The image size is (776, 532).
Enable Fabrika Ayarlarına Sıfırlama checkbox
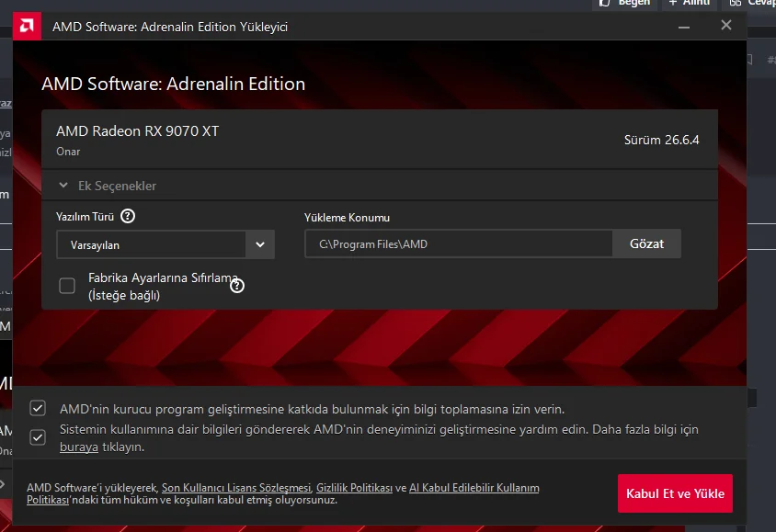point(67,286)
